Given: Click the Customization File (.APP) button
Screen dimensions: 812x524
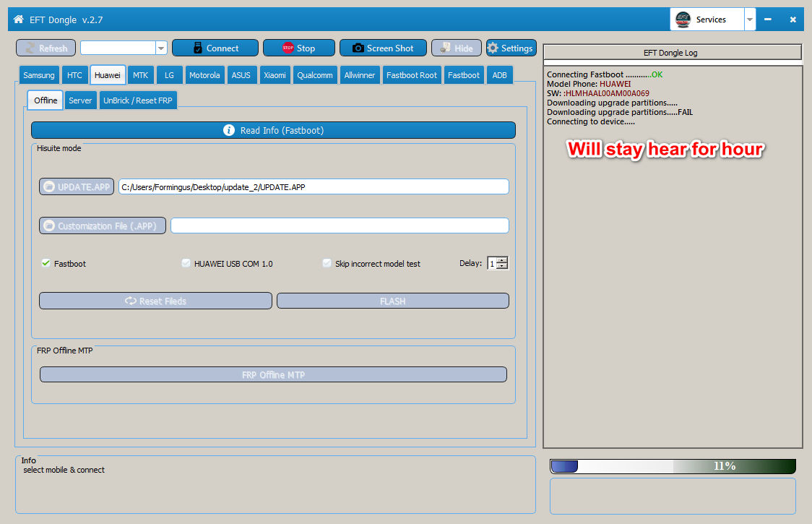Looking at the screenshot, I should (103, 226).
